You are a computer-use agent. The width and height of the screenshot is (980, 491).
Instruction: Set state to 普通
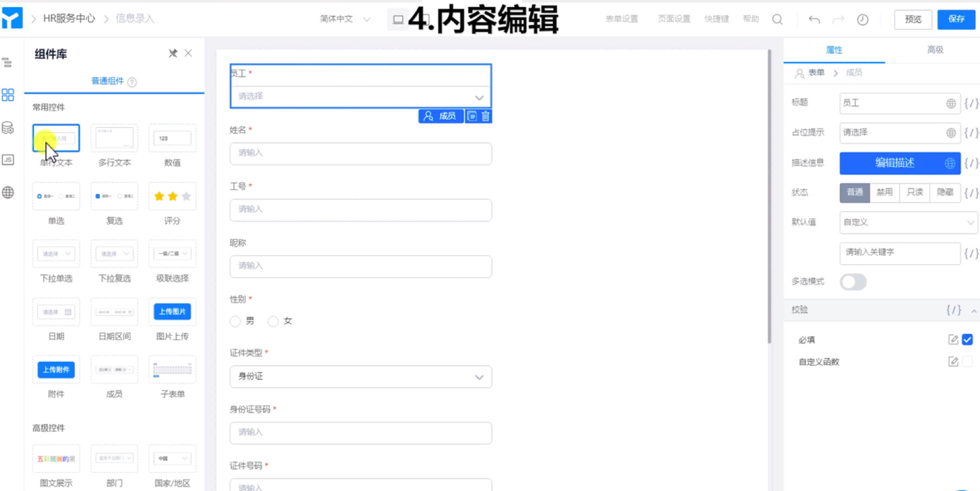coord(855,192)
